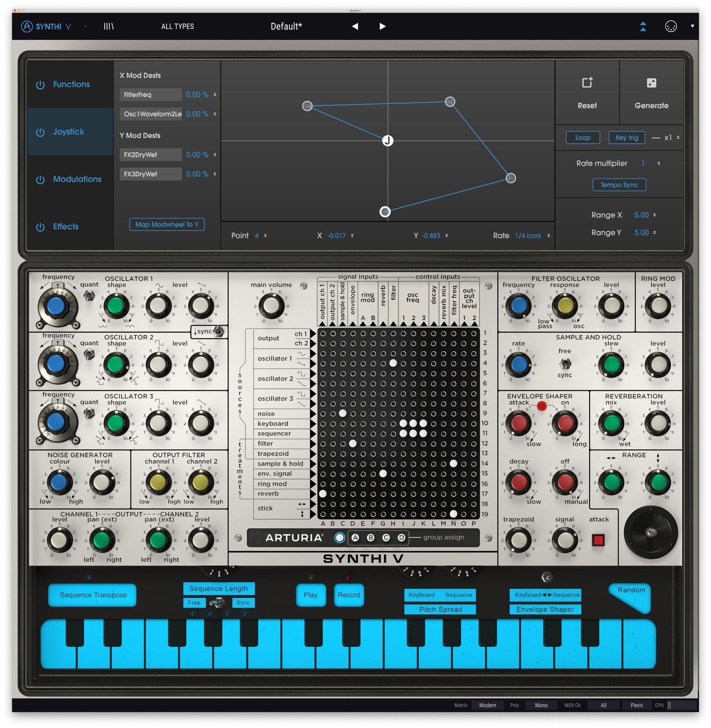
Task: Open the FilterFreq X mod destination
Action: (151, 95)
